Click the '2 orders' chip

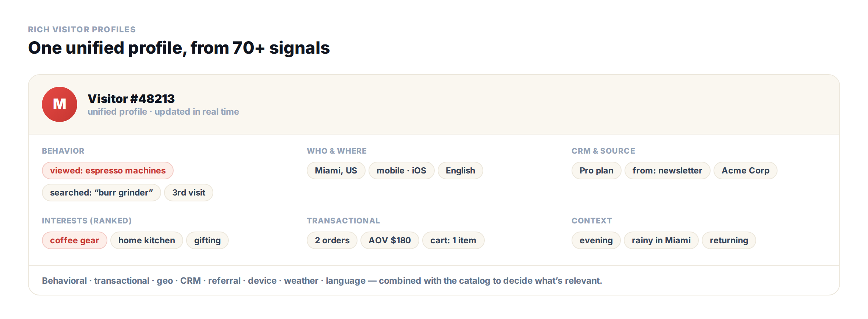coord(332,240)
